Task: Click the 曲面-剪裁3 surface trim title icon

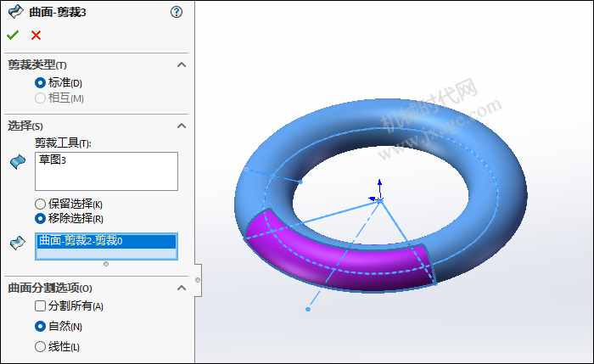Action: coord(16,12)
